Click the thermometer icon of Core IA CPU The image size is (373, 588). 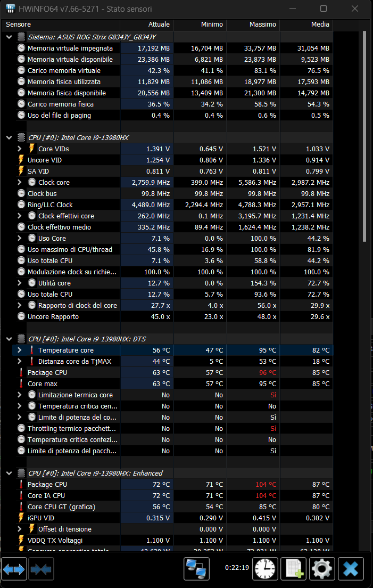coord(21,495)
